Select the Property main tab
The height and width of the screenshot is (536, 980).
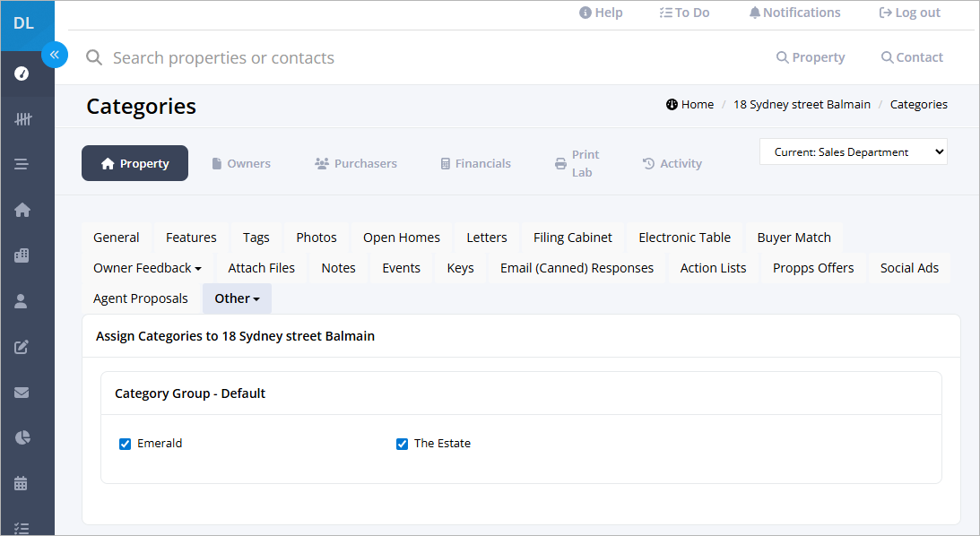(135, 163)
